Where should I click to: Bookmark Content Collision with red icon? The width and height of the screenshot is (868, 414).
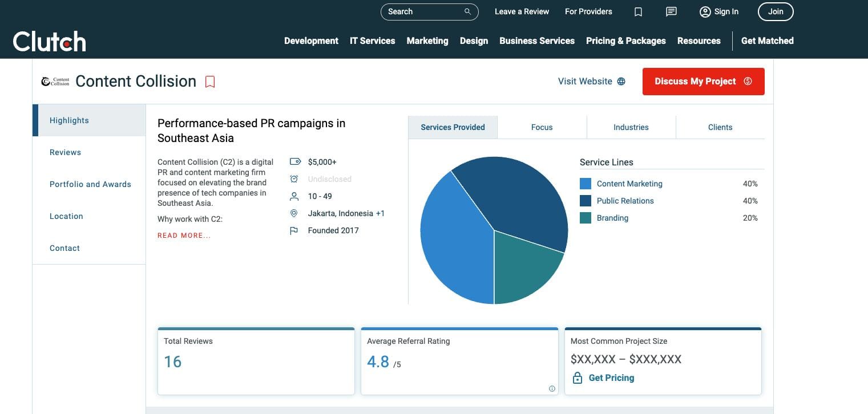[x=210, y=82]
